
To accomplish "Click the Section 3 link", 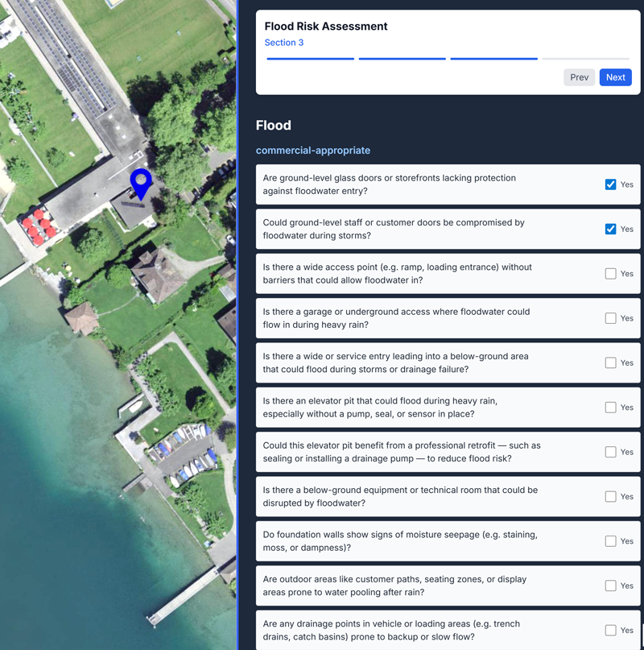I will click(x=284, y=43).
